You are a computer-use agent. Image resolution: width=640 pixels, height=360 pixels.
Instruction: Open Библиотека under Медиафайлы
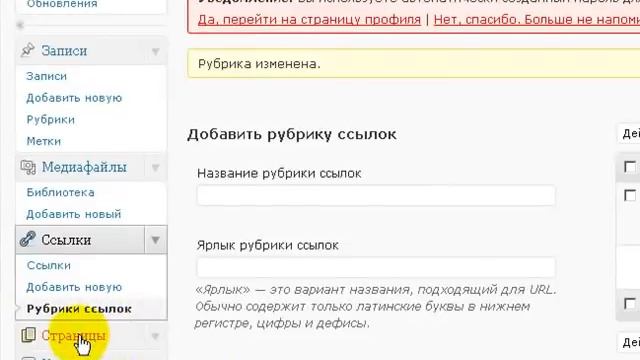pos(60,192)
